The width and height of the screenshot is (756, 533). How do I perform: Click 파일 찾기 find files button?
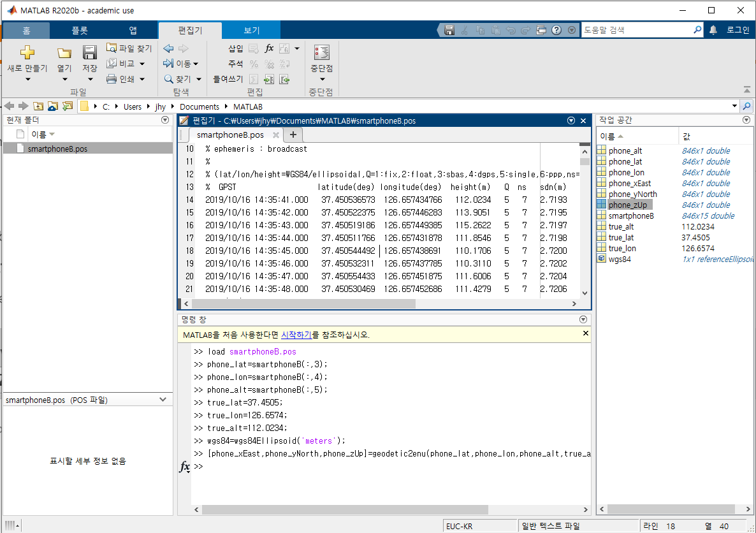(129, 48)
